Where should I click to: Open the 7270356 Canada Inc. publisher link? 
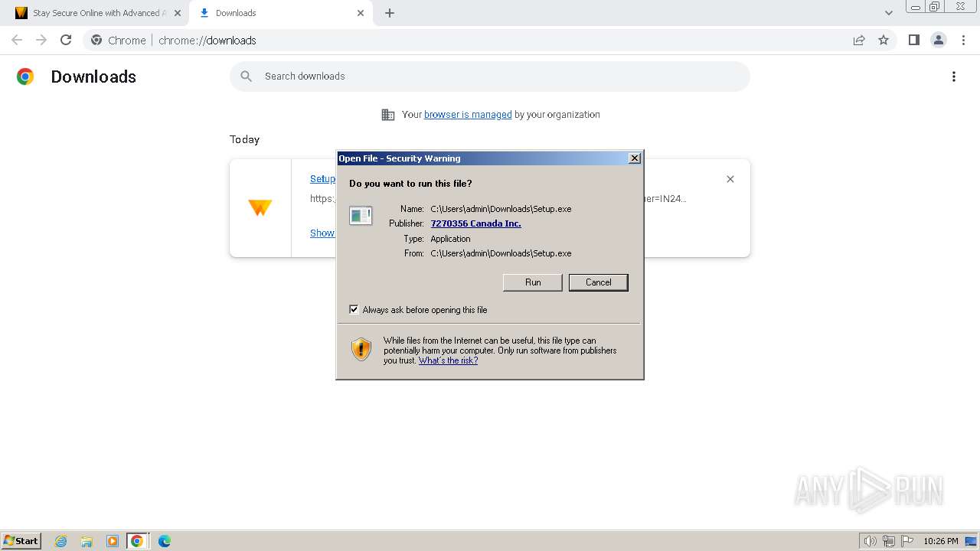pos(475,223)
